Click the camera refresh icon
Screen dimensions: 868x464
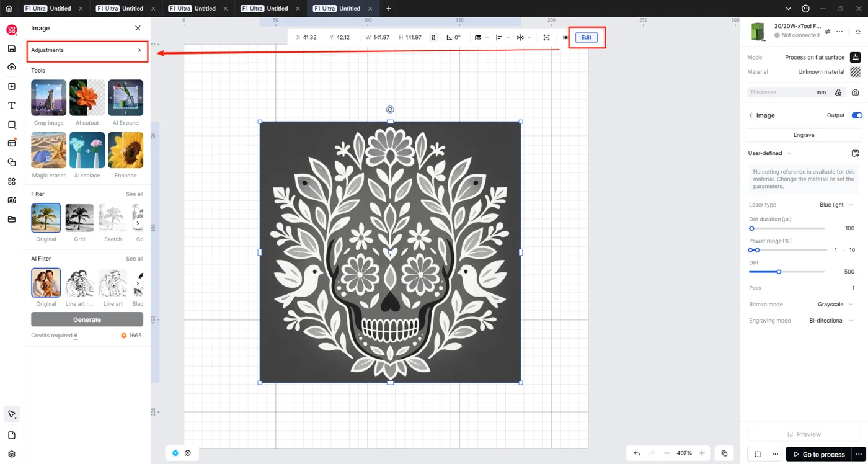[856, 92]
